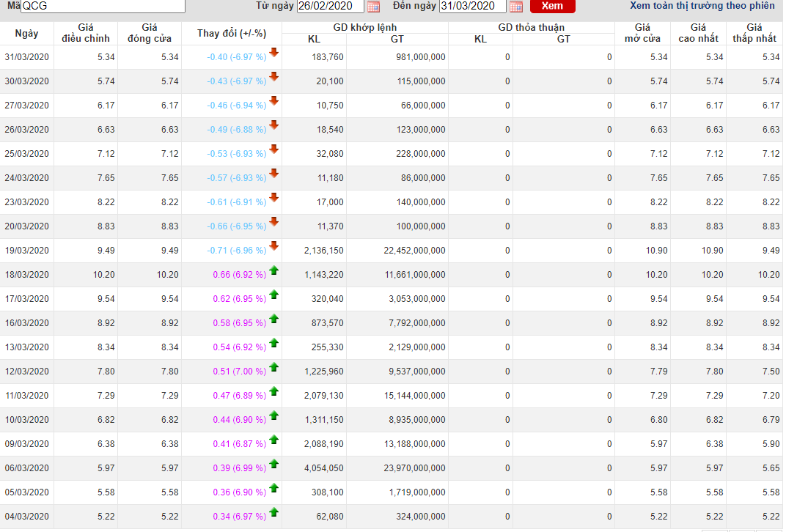Click the Đến ngày date input 31/03/2020

pos(473,6)
